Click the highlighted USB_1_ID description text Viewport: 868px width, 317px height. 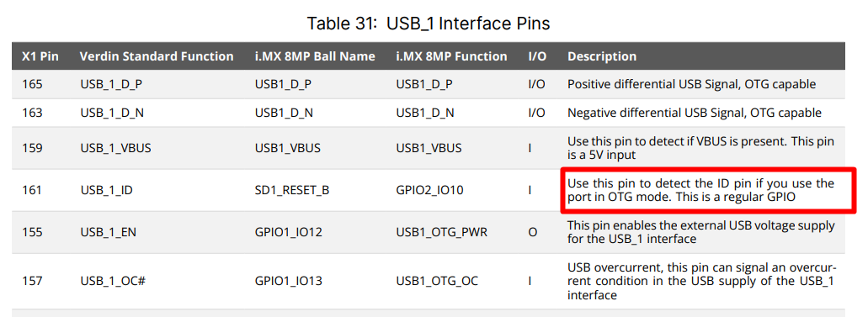[x=700, y=190]
